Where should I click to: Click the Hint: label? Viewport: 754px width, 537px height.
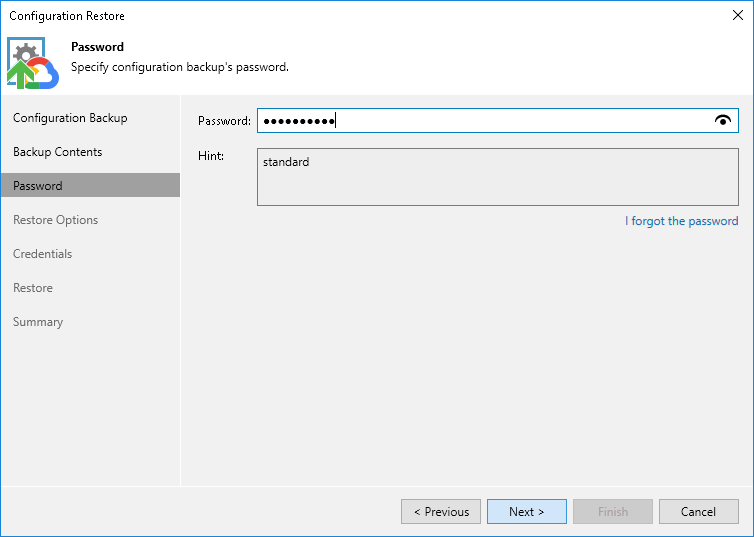click(x=211, y=156)
